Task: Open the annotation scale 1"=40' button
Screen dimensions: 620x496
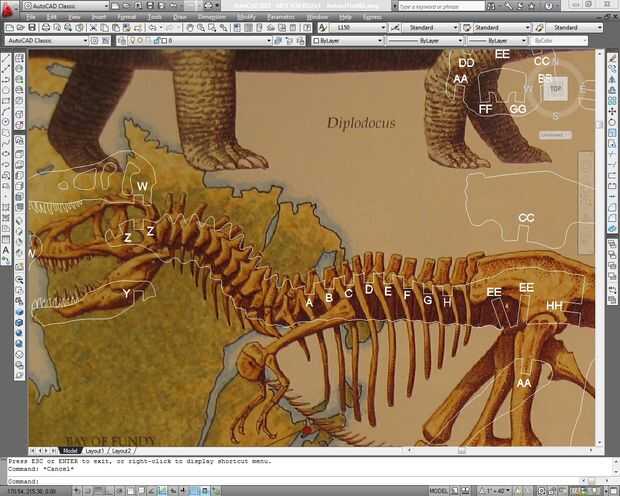Action: 495,491
